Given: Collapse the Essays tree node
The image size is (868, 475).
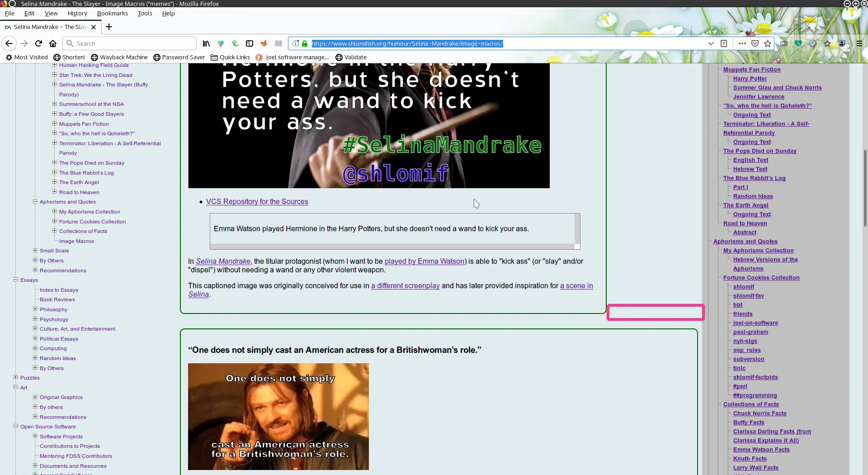Looking at the screenshot, I should click(15, 280).
